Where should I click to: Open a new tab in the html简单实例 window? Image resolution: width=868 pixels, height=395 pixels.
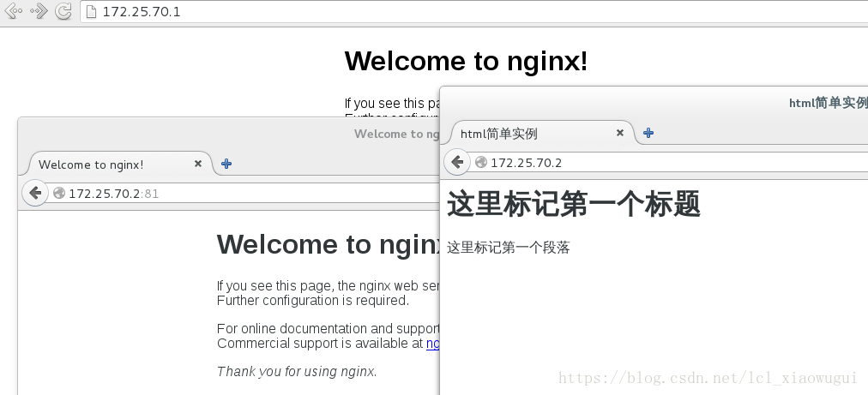point(648,133)
